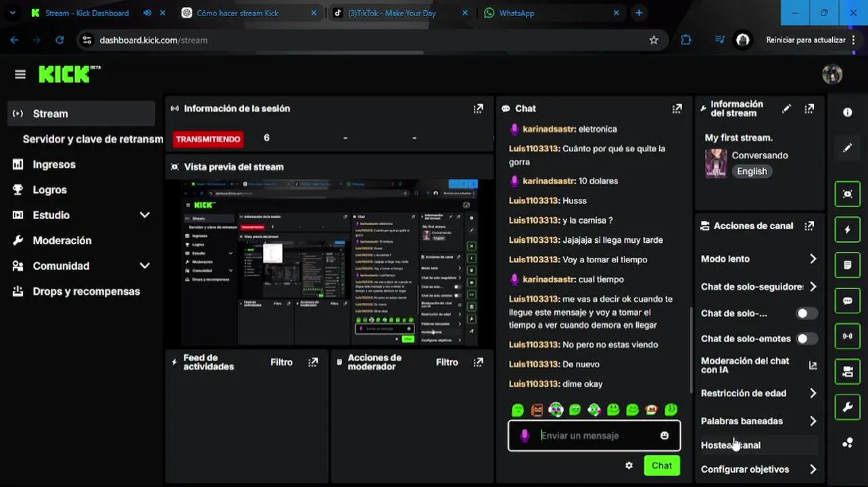Image resolution: width=868 pixels, height=487 pixels.
Task: Open the emoji picker in message box
Action: tap(665, 436)
